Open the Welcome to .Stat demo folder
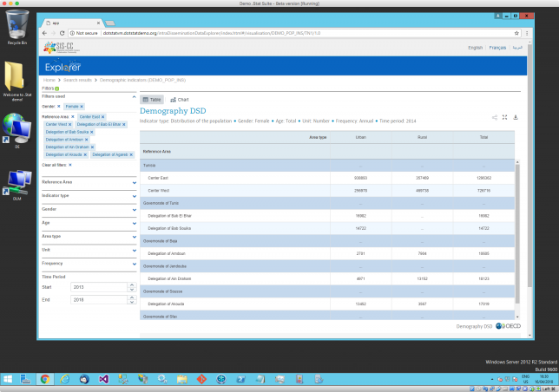Image resolution: width=559 pixels, height=392 pixels. click(x=16, y=81)
